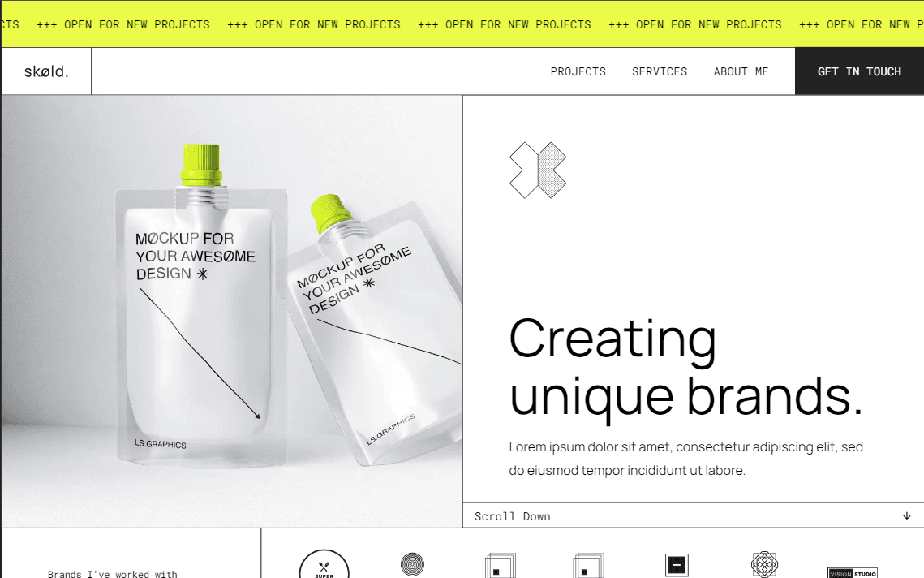Click the X-shaped geometric emblem

(537, 170)
